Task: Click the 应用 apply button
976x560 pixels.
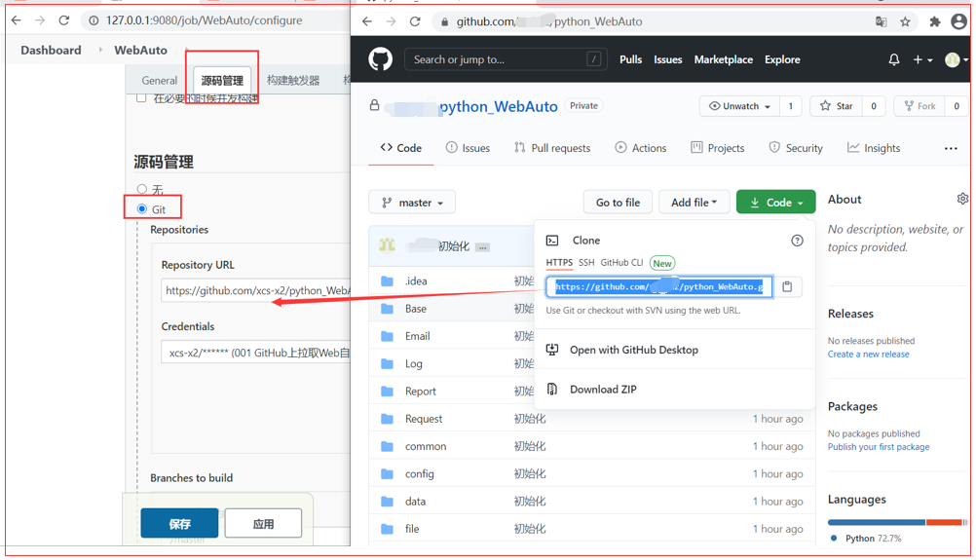Action: (263, 523)
